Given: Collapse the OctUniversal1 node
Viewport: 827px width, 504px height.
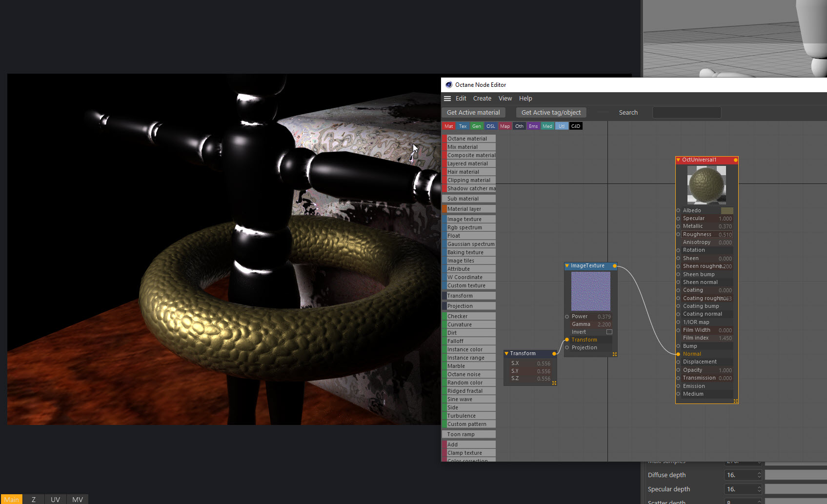Looking at the screenshot, I should [678, 160].
